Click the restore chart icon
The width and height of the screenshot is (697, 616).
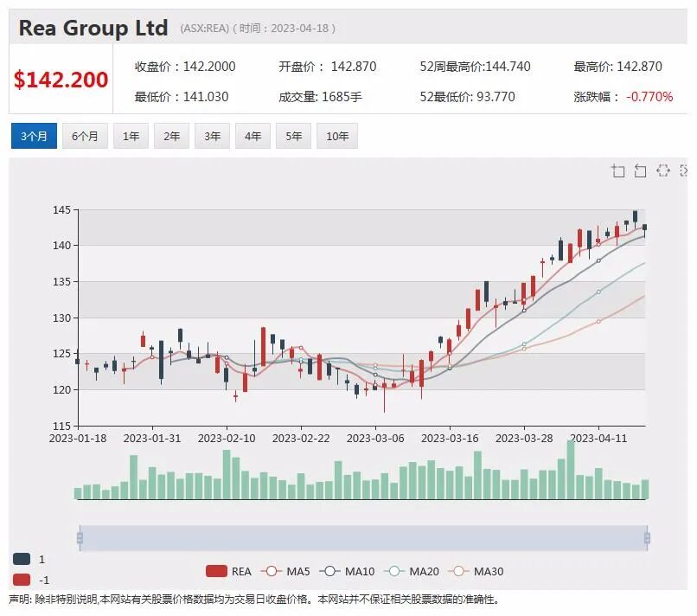pyautogui.click(x=662, y=170)
